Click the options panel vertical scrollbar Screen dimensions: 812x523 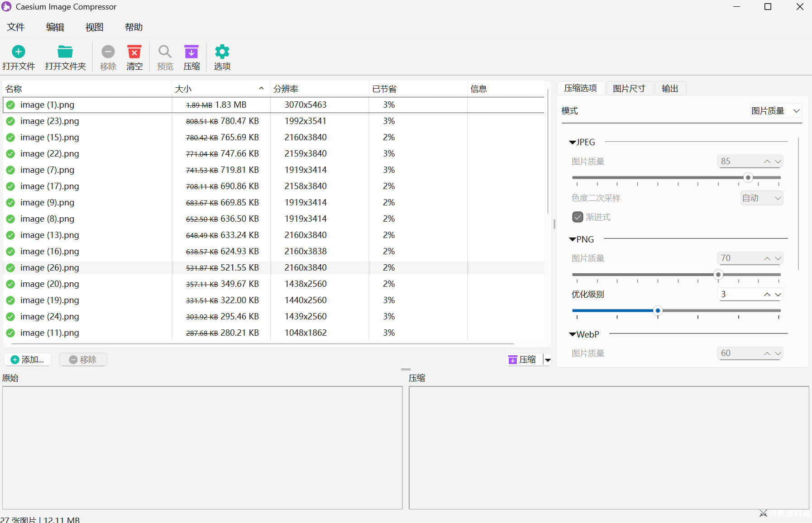click(799, 204)
